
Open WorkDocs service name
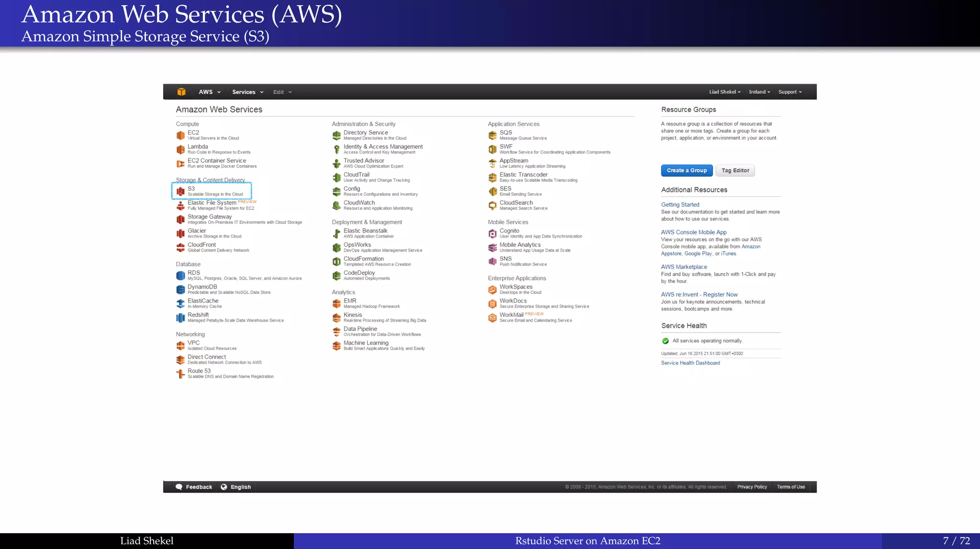[513, 301]
